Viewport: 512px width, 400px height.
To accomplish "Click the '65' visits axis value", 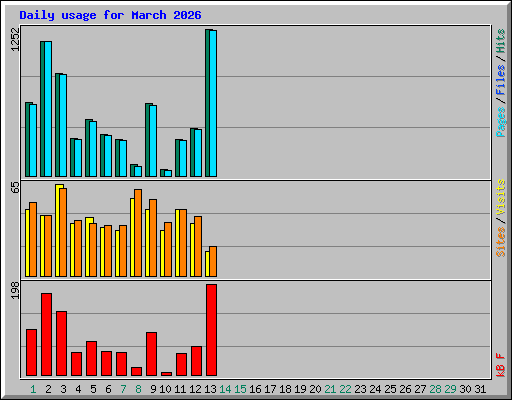I will coord(15,187).
